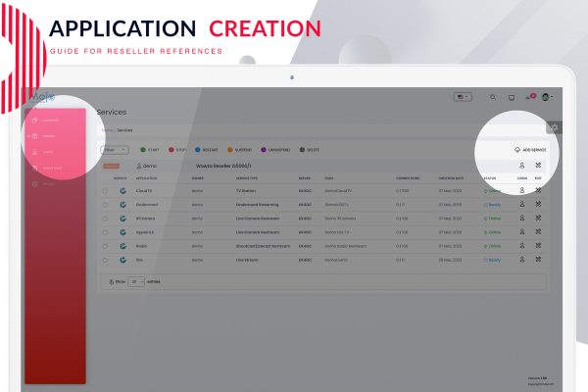Click edit icon in Radio row
The height and width of the screenshot is (392, 588).
click(538, 246)
